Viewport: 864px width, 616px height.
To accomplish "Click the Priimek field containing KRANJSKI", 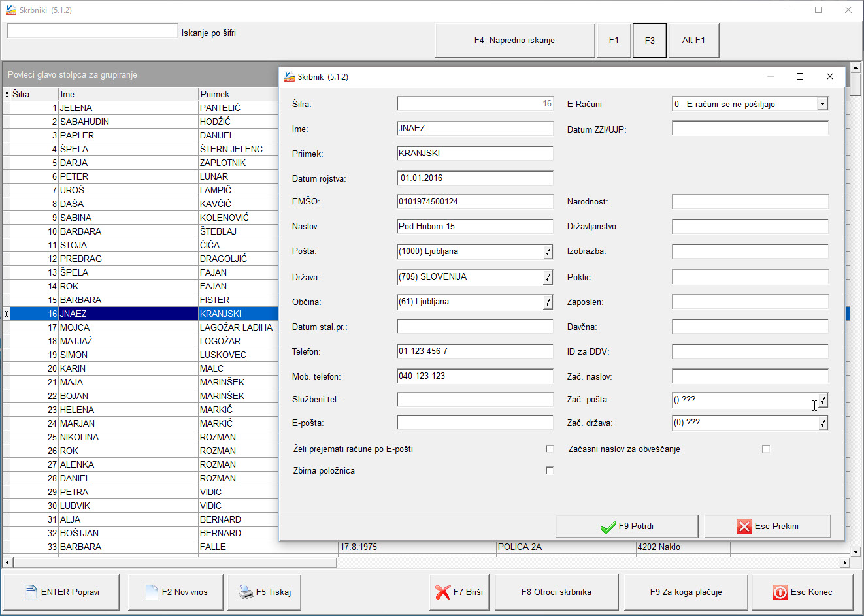I will [x=475, y=154].
